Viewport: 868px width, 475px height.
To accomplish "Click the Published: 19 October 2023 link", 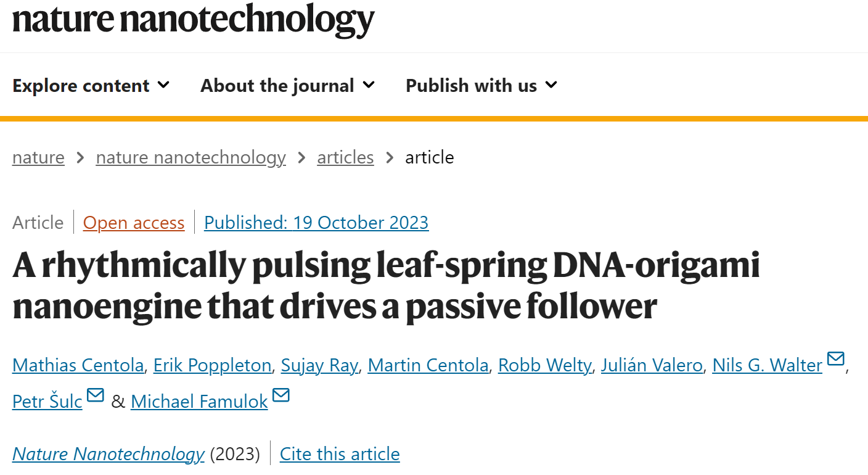I will (x=316, y=223).
